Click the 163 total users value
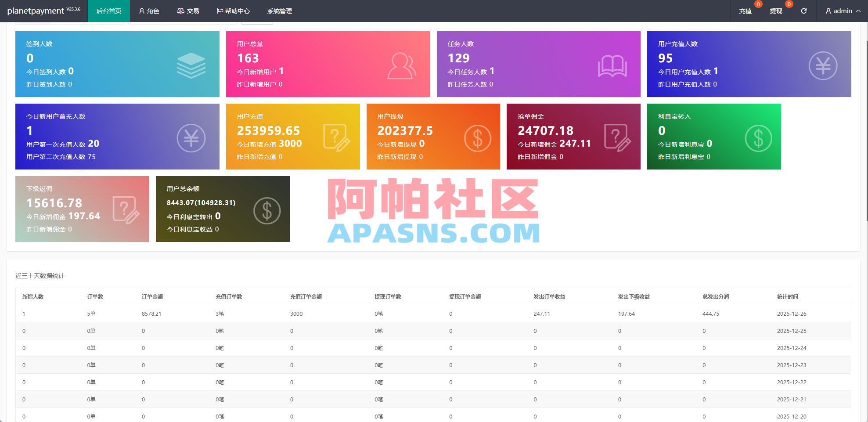 click(x=248, y=58)
